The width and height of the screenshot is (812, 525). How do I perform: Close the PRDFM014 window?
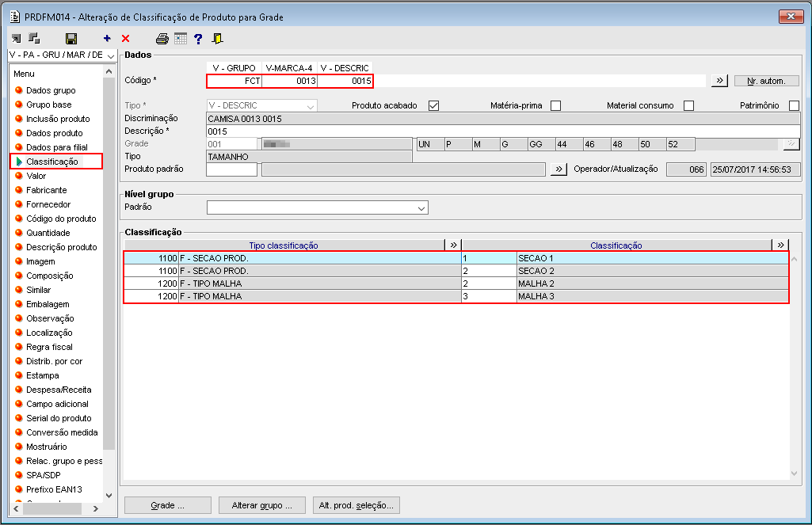point(791,17)
